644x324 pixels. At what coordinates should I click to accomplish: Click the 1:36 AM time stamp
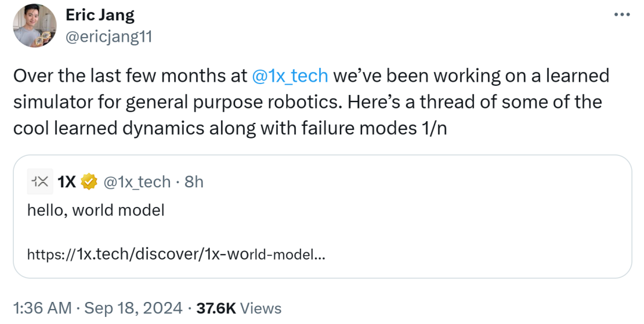pyautogui.click(x=43, y=308)
